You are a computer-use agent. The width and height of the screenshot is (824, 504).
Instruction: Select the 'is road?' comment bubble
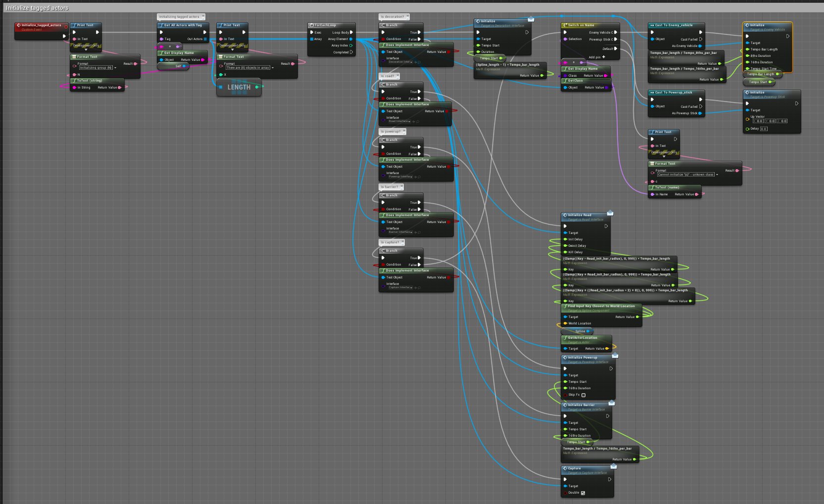click(x=389, y=76)
